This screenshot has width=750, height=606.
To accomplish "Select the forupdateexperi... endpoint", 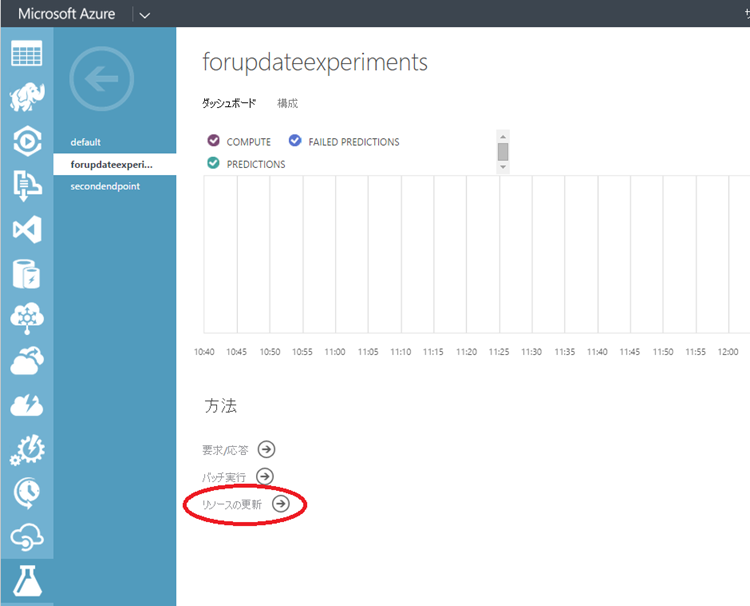I will coord(115,164).
